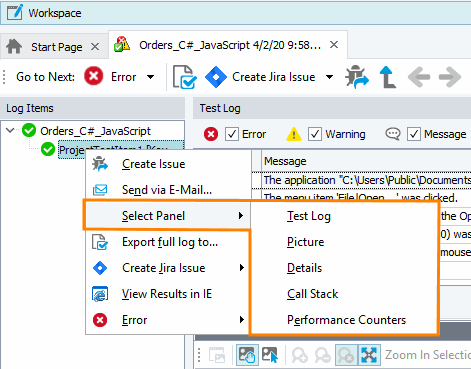The image size is (471, 369).
Task: Expand the Error submenu arrow
Action: coord(241,320)
